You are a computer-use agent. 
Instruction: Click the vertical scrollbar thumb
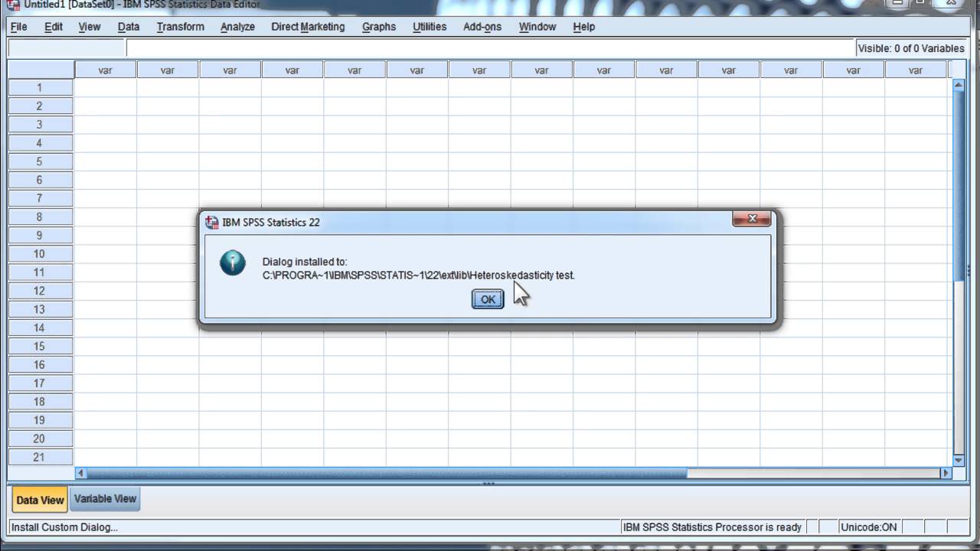point(958,185)
